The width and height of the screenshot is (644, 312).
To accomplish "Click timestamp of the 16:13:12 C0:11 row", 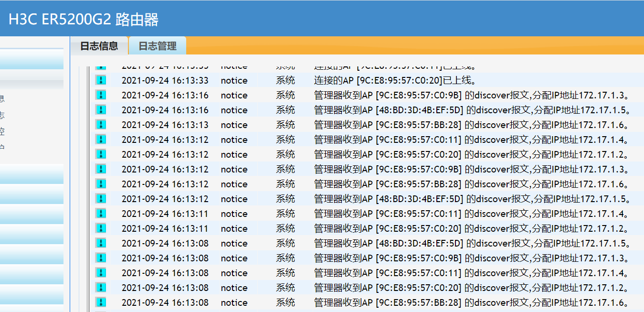I will pyautogui.click(x=165, y=140).
